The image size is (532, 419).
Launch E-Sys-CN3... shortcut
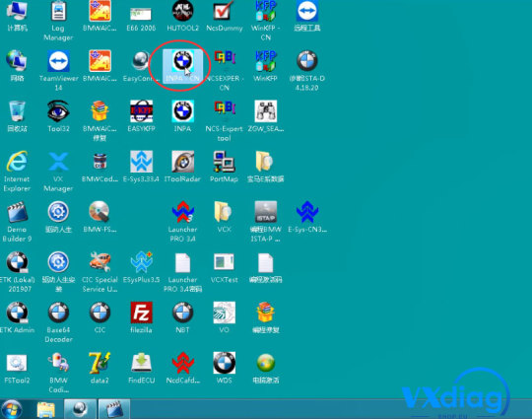[x=307, y=217]
